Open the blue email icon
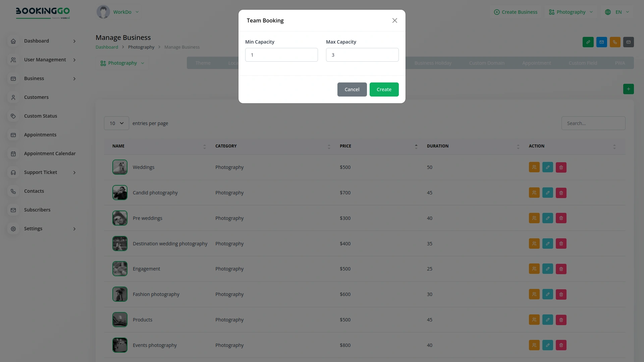The width and height of the screenshot is (644, 362). click(x=601, y=42)
